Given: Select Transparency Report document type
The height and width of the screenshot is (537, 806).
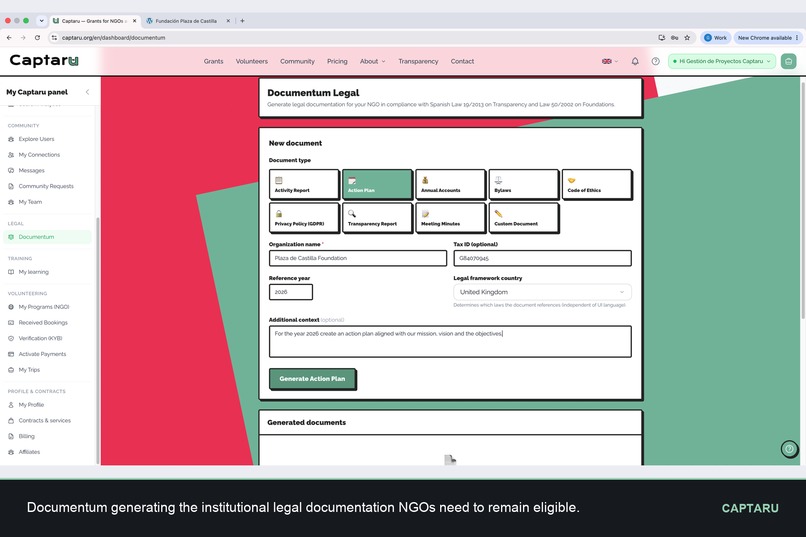Looking at the screenshot, I should pos(377,217).
